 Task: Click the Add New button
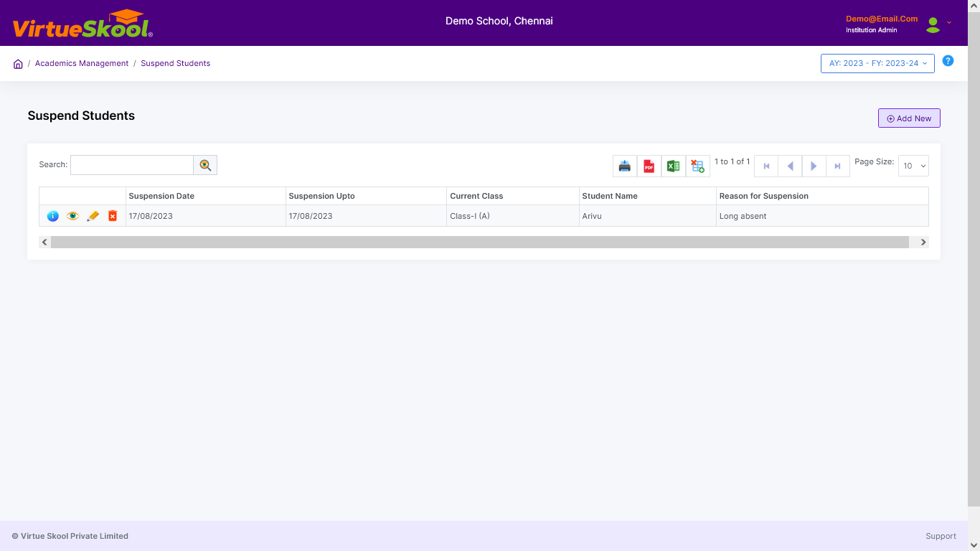909,118
